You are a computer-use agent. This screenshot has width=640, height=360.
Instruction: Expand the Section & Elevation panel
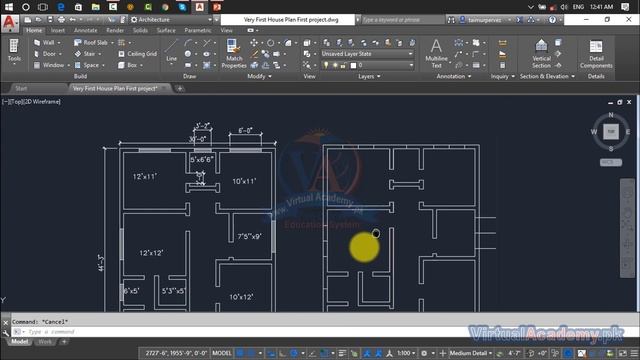tap(547, 76)
